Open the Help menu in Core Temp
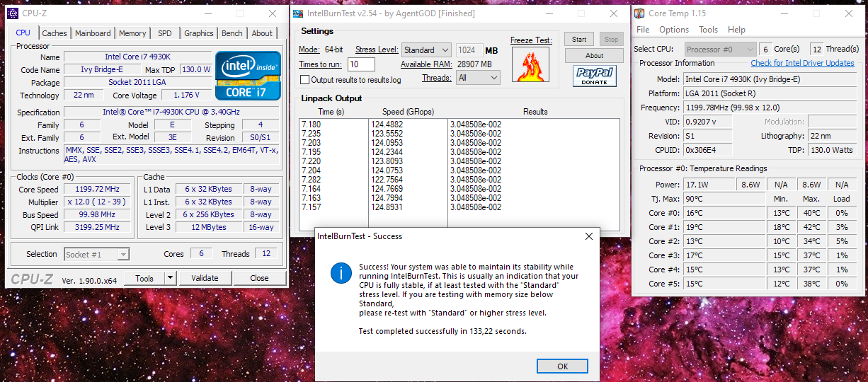The width and height of the screenshot is (868, 382). tap(736, 30)
